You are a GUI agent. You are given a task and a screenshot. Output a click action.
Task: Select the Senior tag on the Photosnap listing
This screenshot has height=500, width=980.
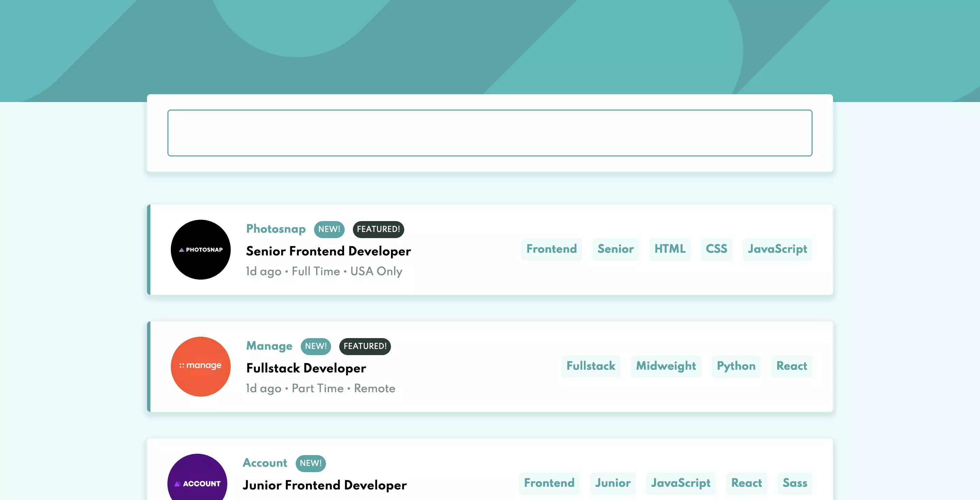(616, 249)
